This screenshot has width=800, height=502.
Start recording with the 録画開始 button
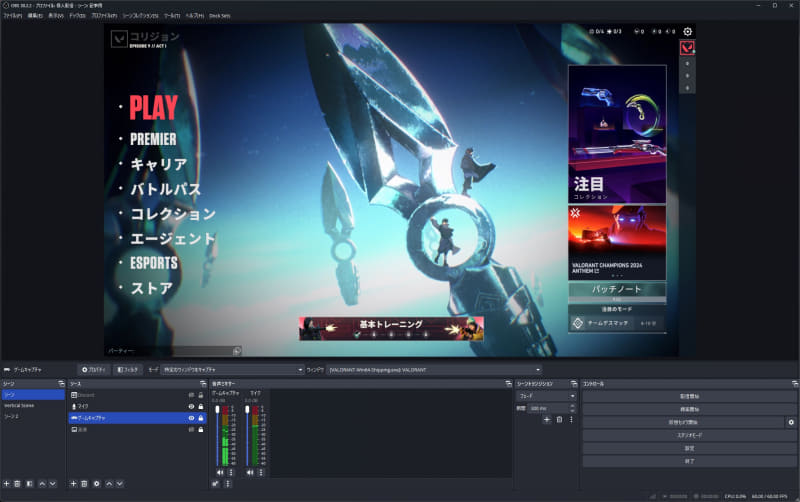pos(689,409)
